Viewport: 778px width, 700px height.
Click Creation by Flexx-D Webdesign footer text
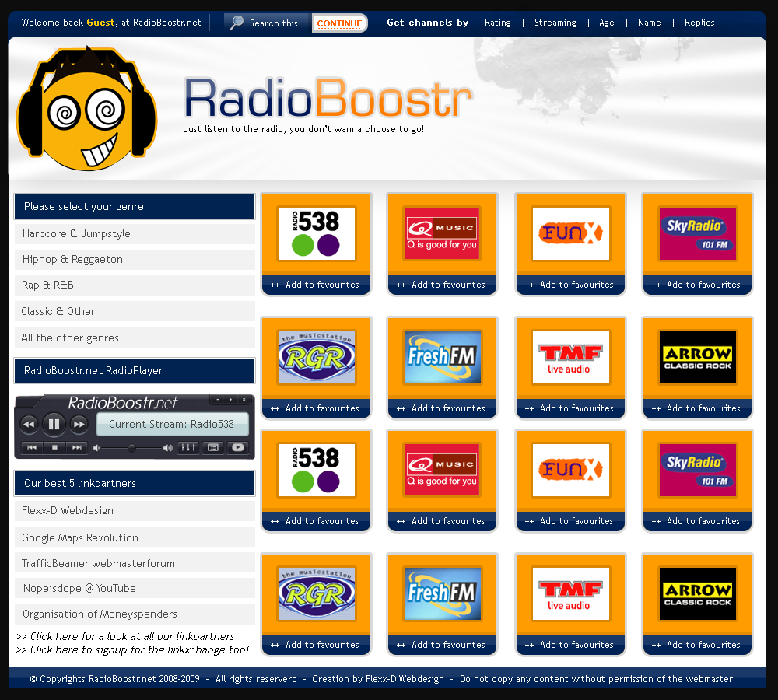click(x=378, y=679)
